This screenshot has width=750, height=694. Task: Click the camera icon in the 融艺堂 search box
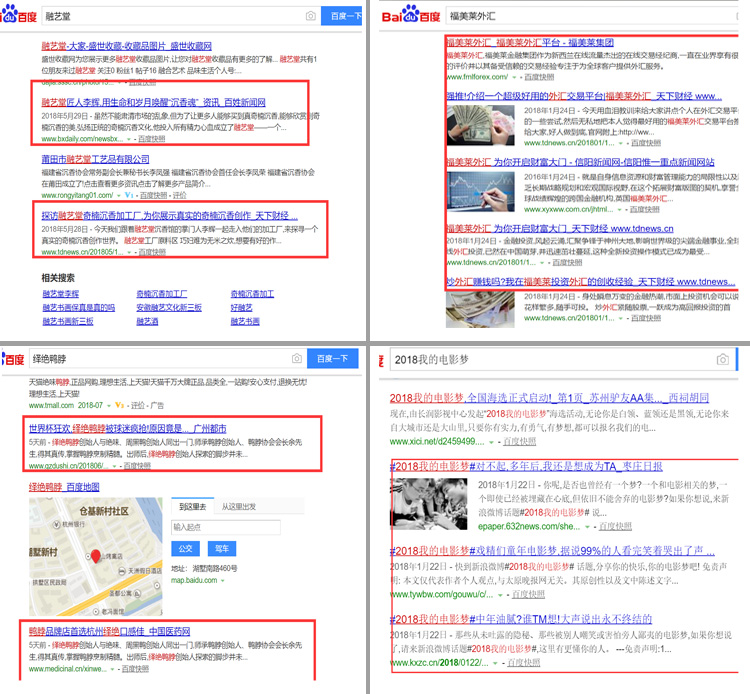(310, 16)
